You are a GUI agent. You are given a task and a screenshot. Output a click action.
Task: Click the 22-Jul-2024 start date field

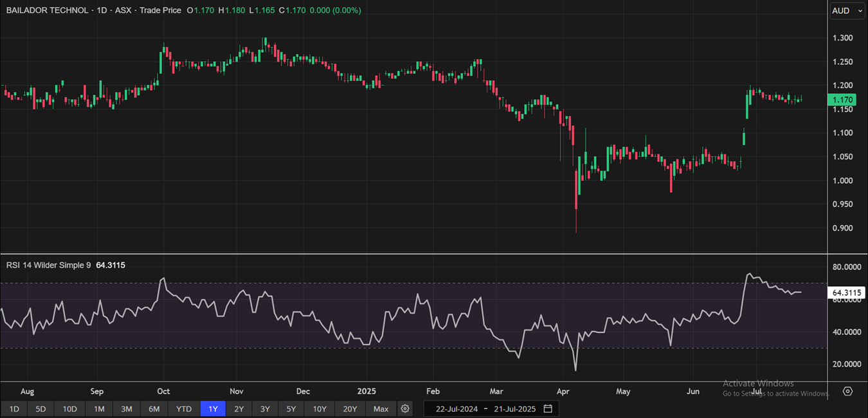(457, 409)
